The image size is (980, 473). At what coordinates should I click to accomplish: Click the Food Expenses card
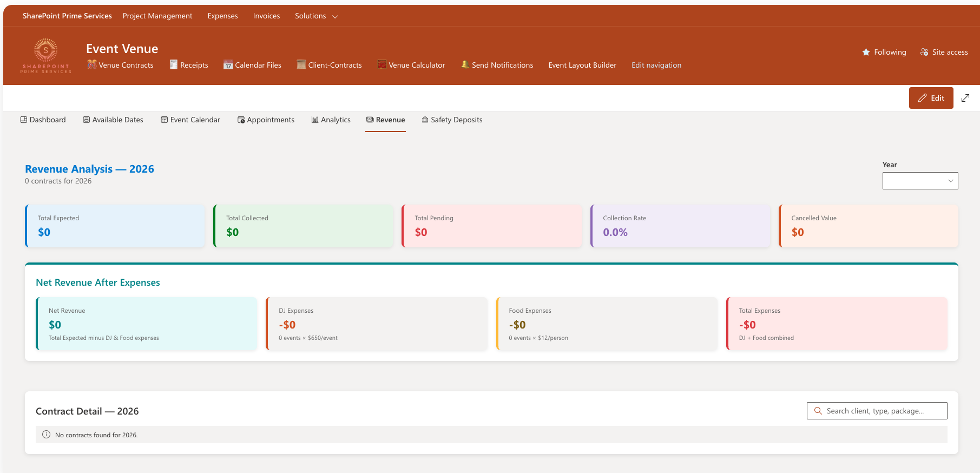click(x=607, y=324)
